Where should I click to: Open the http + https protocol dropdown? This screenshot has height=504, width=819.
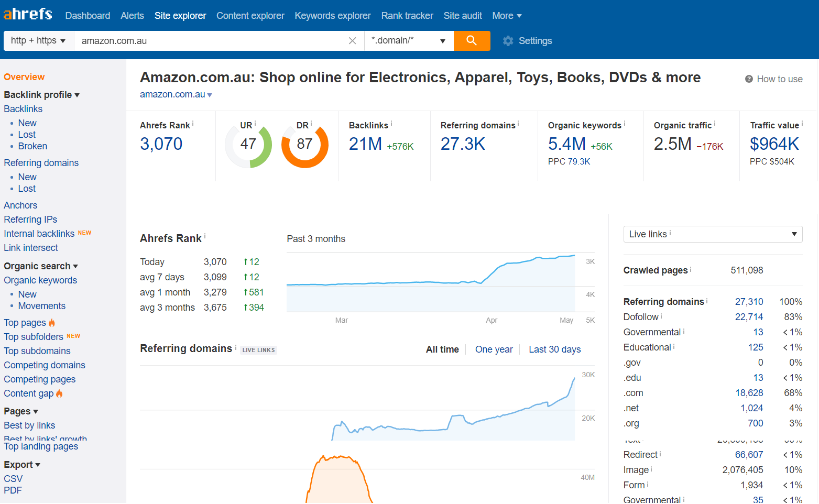38,41
